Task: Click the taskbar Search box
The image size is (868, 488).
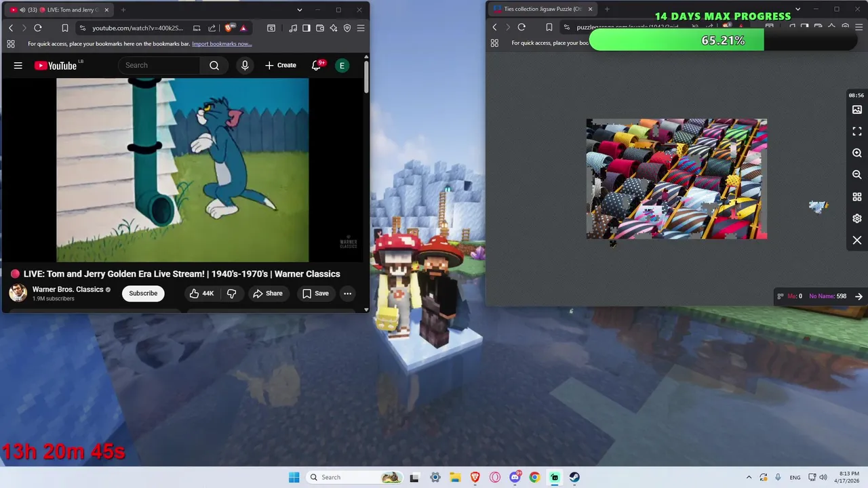Action: click(x=354, y=477)
